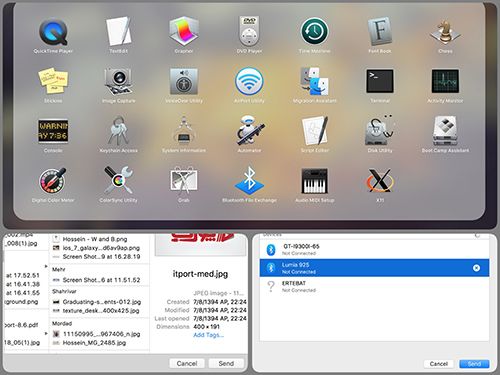The image size is (500, 375).
Task: Click Send in the device list dialog
Action: tap(474, 364)
